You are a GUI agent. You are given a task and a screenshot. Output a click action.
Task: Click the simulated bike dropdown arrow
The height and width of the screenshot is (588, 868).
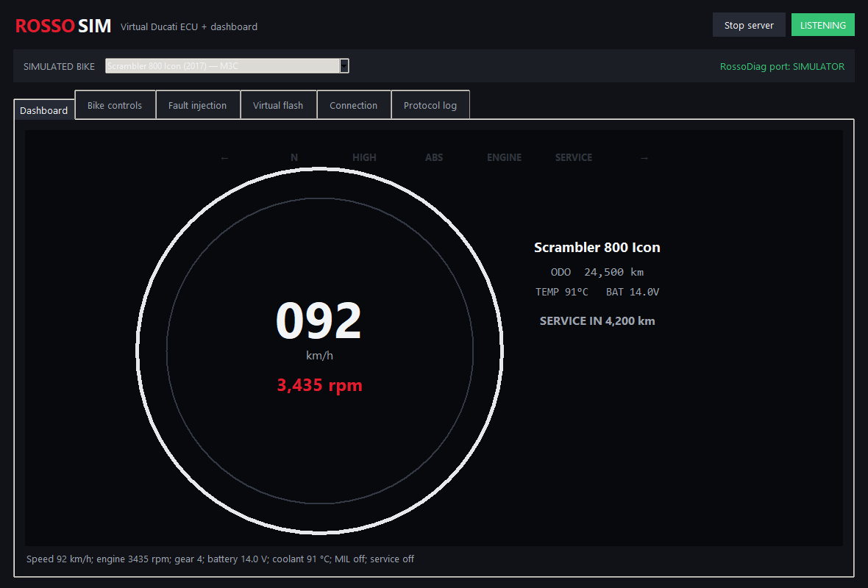[344, 66]
